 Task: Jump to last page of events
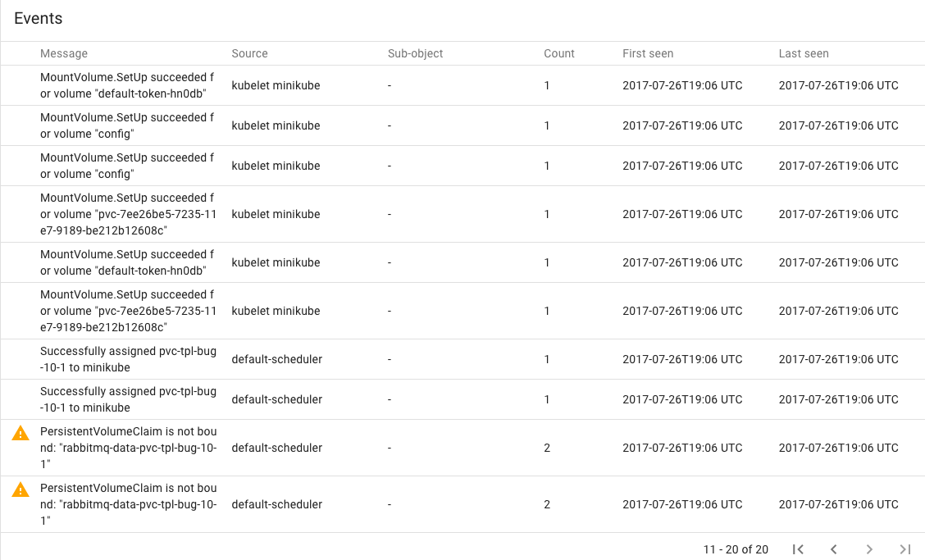904,549
